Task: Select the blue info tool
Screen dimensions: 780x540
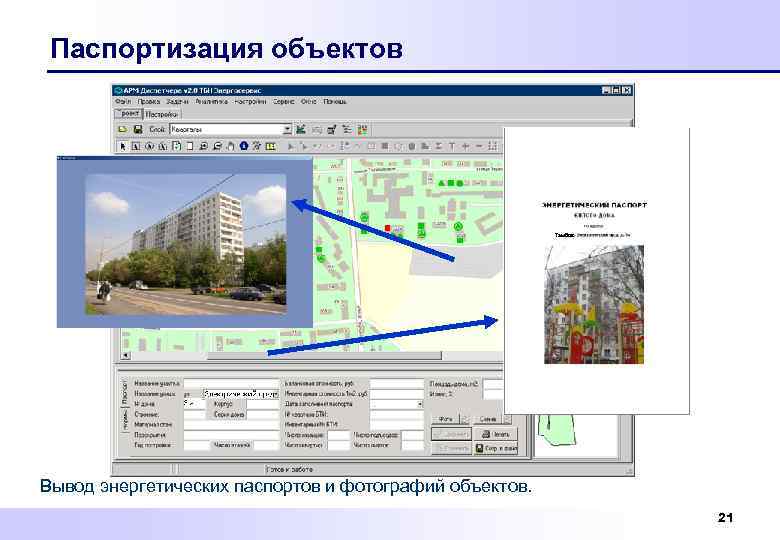Action: pos(244,146)
